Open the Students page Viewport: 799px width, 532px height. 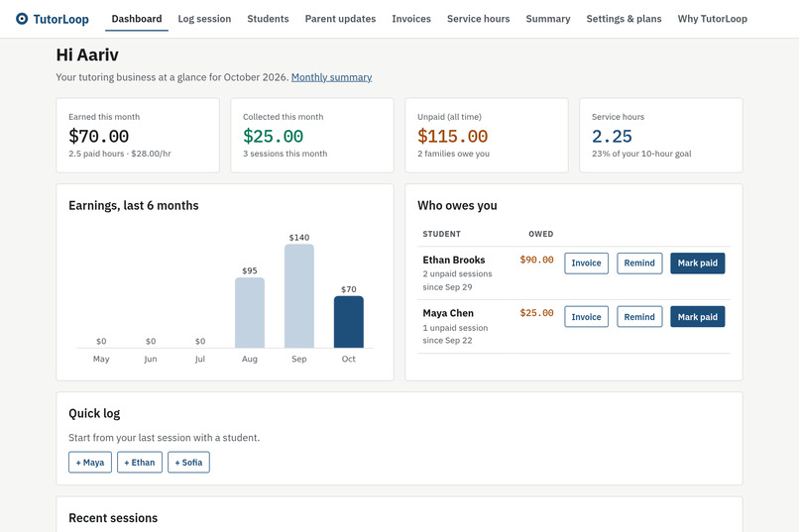(268, 19)
